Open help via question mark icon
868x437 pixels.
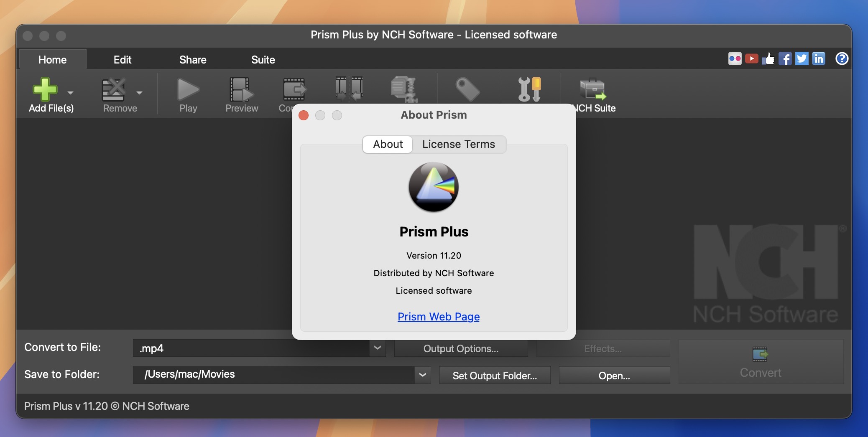(842, 58)
